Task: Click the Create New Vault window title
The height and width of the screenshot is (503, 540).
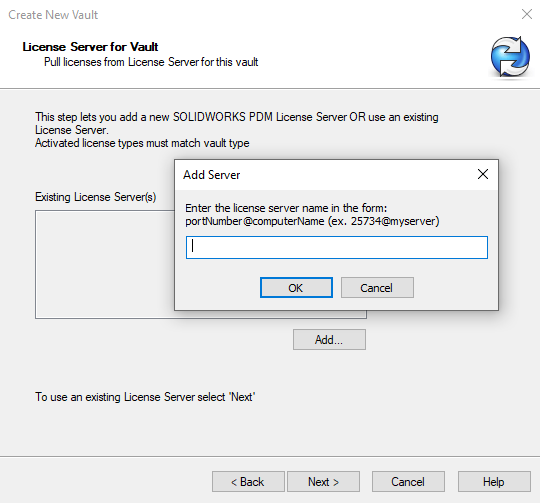Action: click(x=53, y=15)
